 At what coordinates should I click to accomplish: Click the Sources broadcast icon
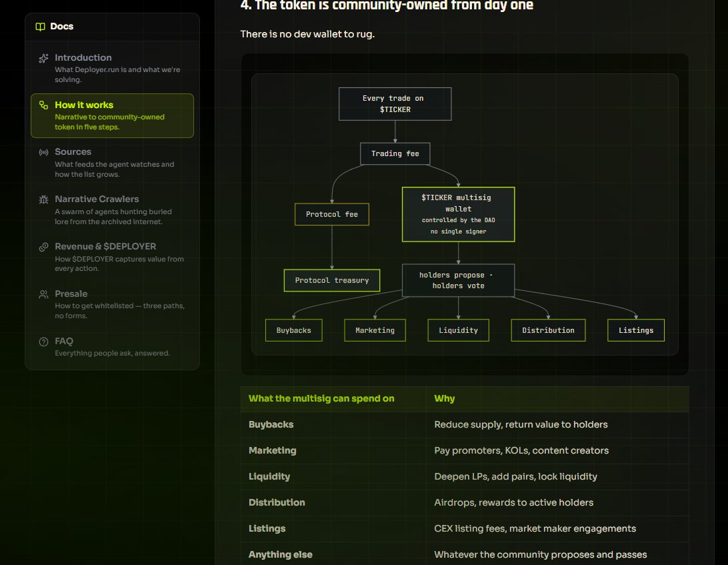pos(43,152)
